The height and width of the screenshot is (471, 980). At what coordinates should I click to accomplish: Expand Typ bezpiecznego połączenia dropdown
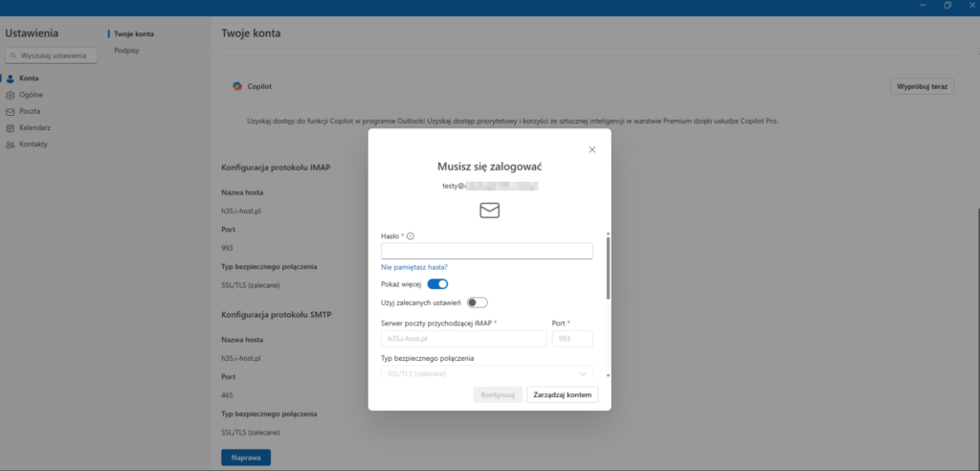point(487,373)
